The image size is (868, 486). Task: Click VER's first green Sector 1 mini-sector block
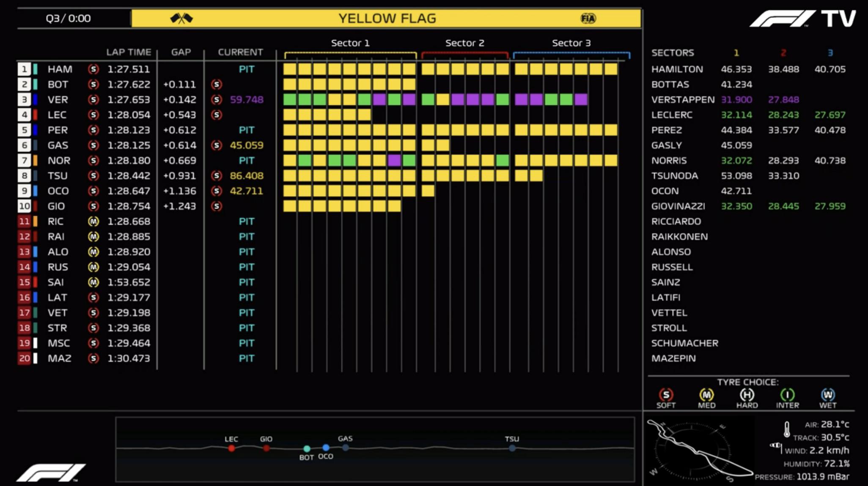[290, 99]
